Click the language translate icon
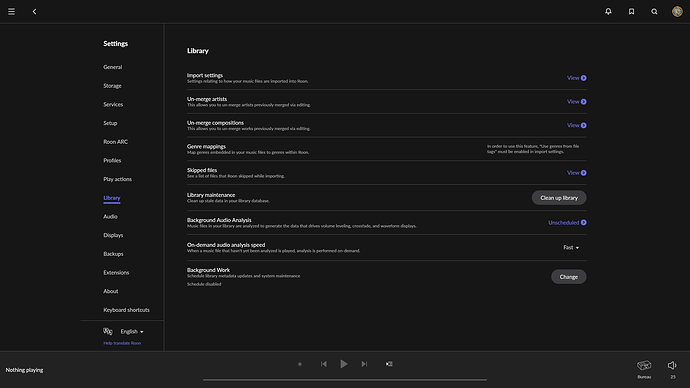Screen dimensions: 690x388 tap(108, 331)
